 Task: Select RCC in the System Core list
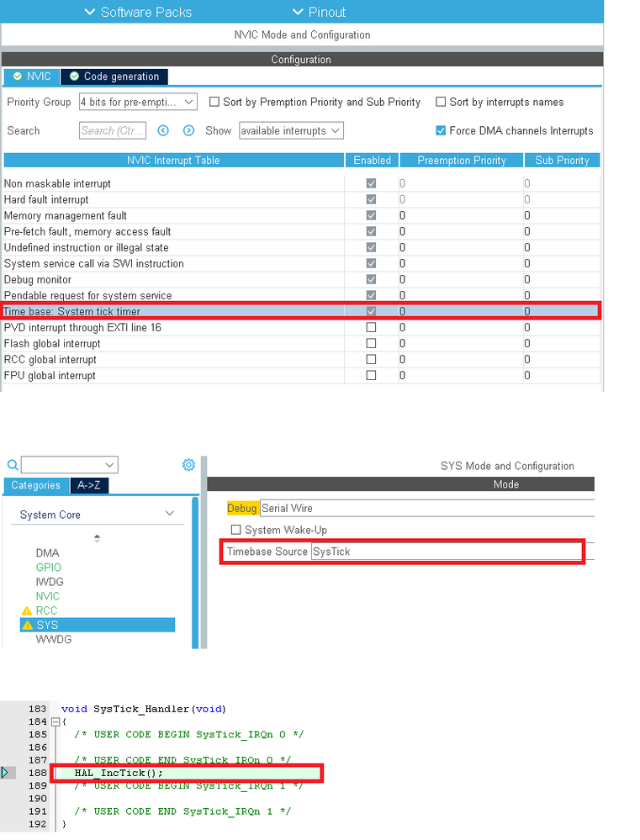coord(46,610)
